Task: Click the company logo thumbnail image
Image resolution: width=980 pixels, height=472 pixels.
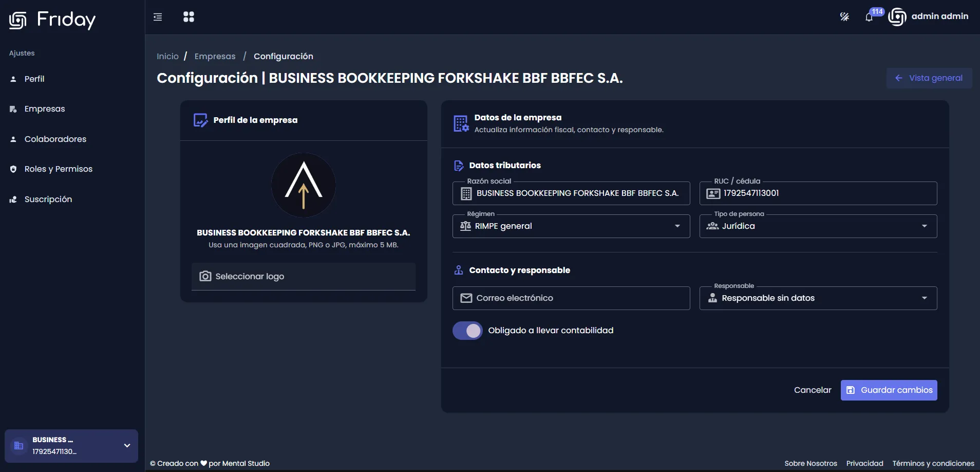Action: (304, 185)
